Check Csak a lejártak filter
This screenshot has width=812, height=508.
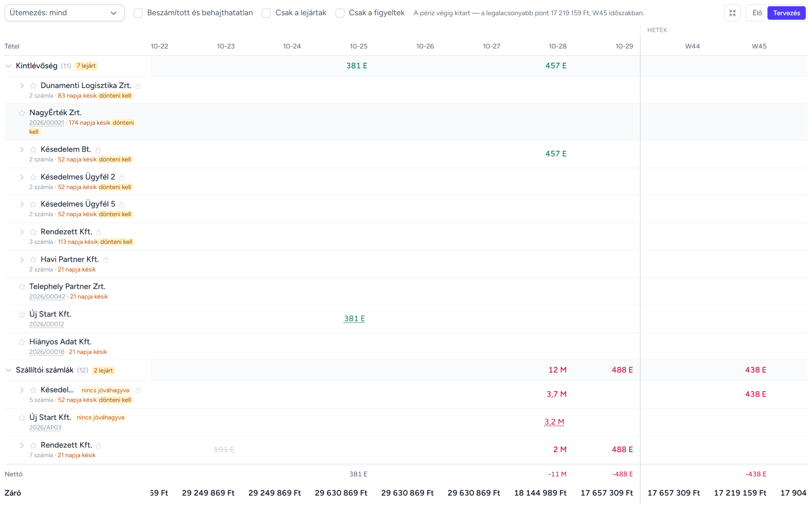point(266,13)
